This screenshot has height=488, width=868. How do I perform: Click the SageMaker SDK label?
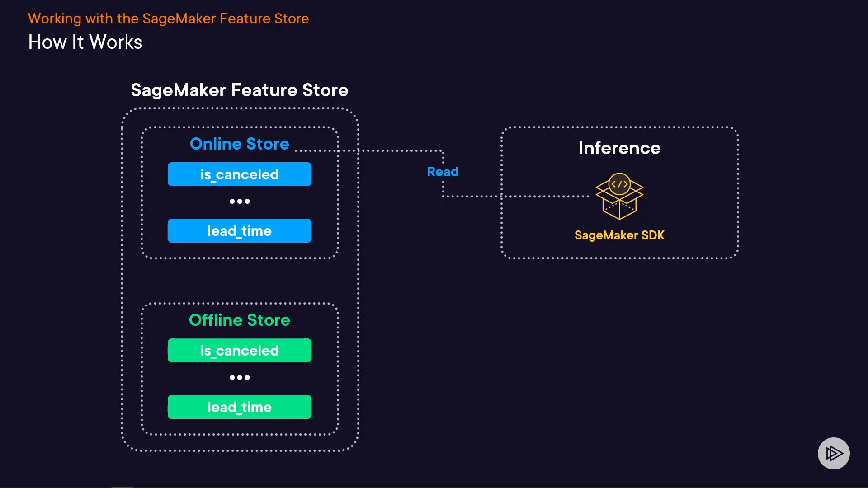pos(619,235)
